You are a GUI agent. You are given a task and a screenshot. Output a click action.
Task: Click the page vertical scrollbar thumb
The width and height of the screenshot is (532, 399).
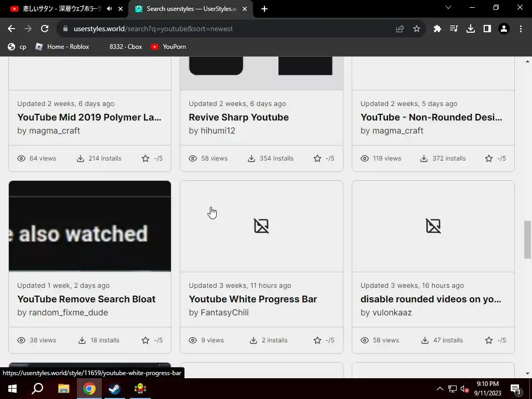(527, 240)
